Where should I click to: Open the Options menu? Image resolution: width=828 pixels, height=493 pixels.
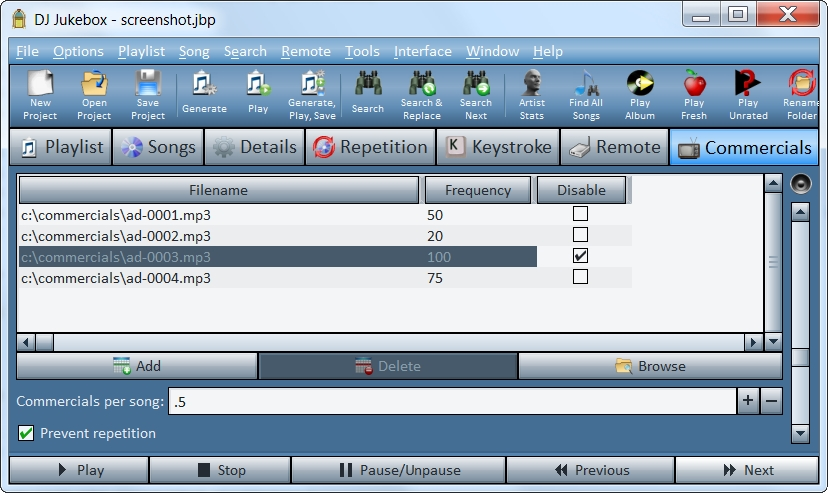point(78,51)
